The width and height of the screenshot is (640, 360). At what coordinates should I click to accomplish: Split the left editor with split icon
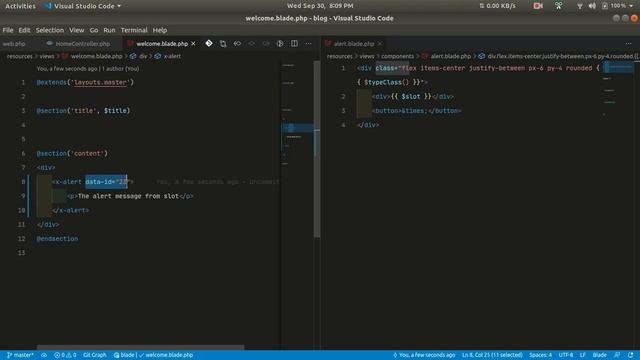tap(294, 43)
